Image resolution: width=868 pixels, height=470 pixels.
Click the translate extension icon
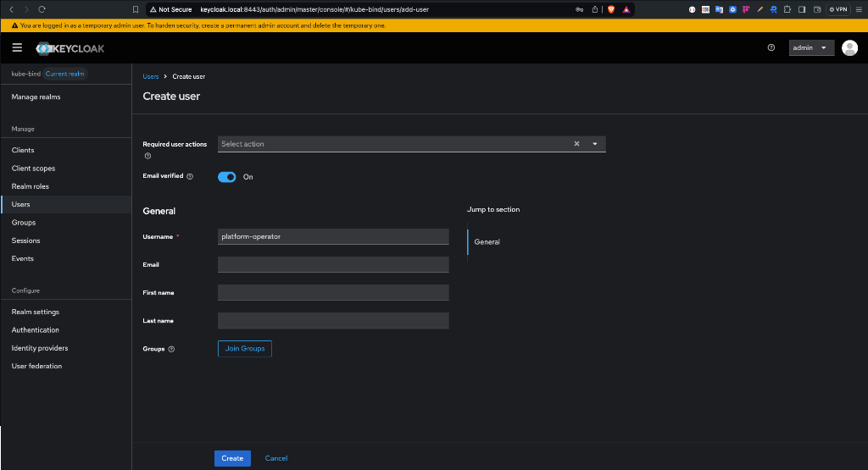click(719, 9)
